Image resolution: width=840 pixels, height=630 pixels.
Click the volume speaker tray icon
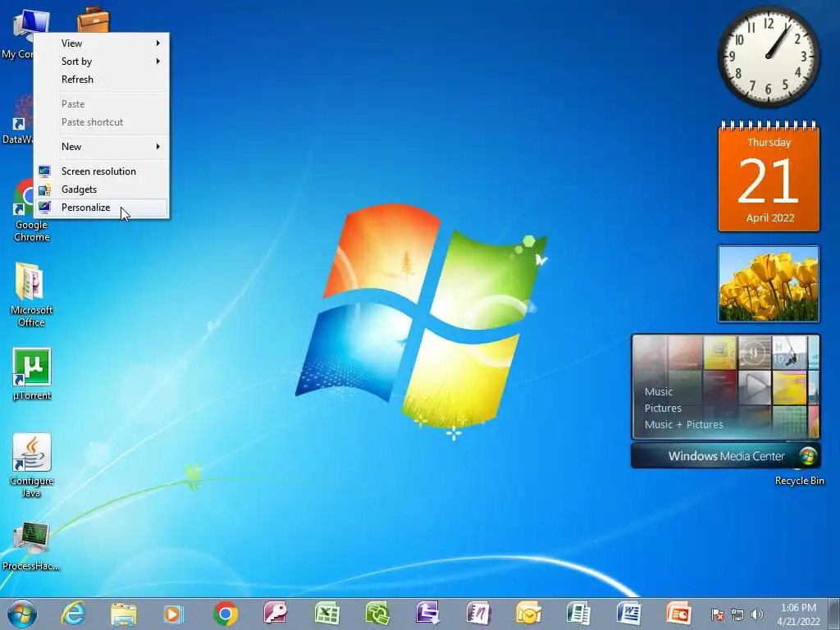(x=757, y=614)
